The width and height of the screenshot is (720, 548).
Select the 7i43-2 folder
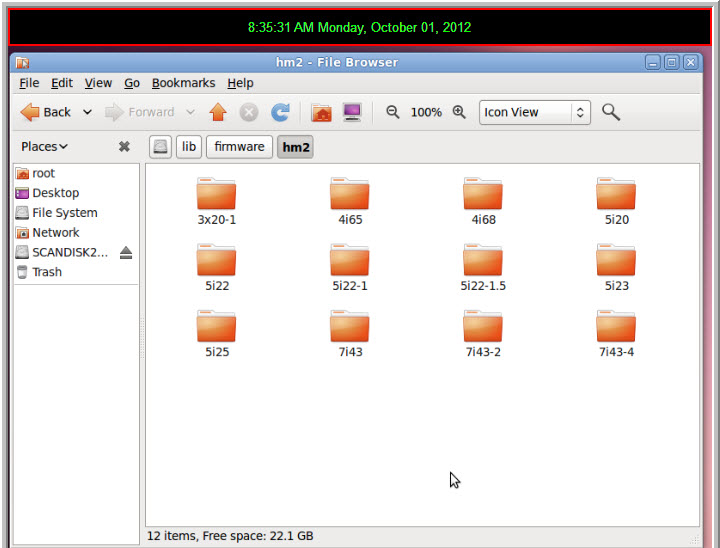pos(483,333)
